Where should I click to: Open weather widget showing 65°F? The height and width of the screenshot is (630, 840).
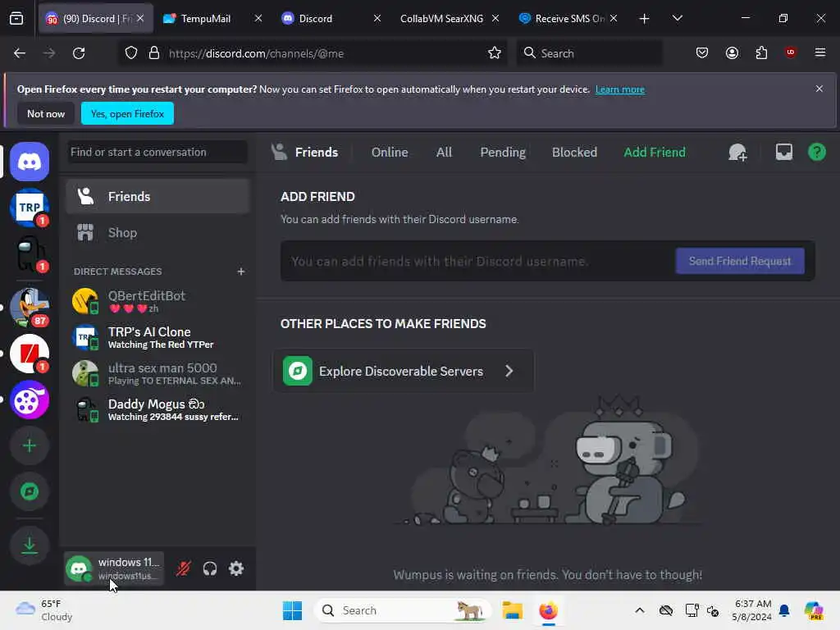click(44, 610)
